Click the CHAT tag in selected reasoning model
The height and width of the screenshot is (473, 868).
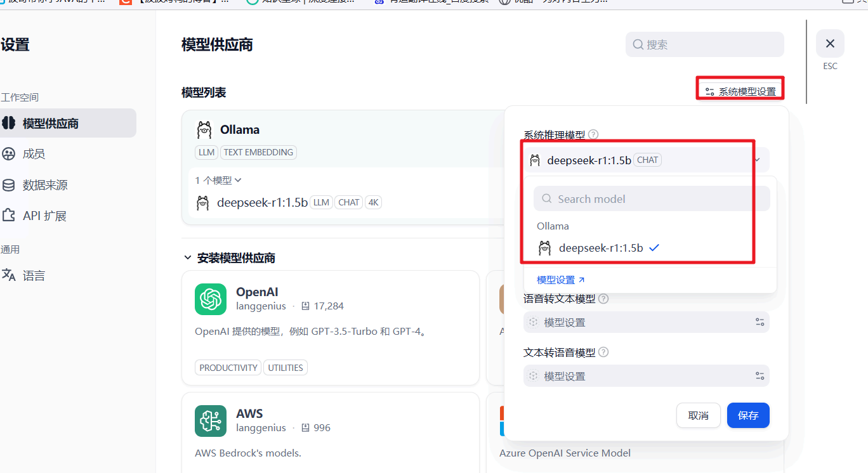pos(647,160)
